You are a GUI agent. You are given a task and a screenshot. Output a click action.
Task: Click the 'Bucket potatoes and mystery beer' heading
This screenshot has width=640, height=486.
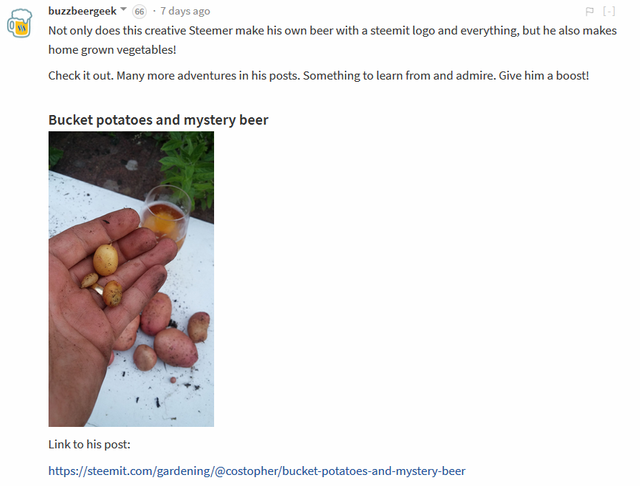click(158, 120)
